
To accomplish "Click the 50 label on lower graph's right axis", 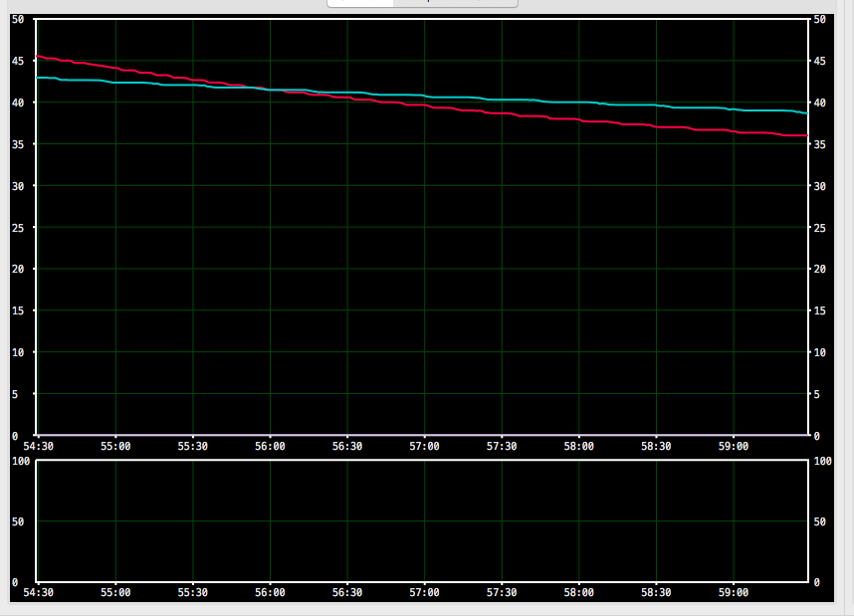I will pyautogui.click(x=819, y=521).
